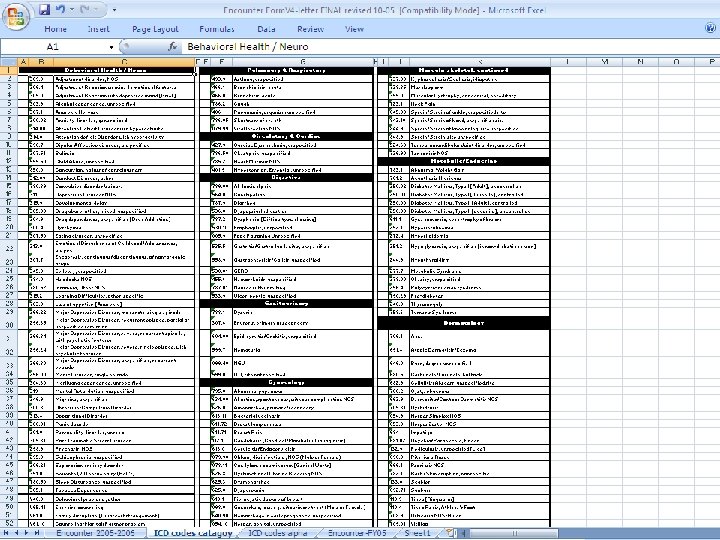This screenshot has height=540, width=720.
Task: Click the Musculoskeletal continued section header
Action: tap(464, 70)
